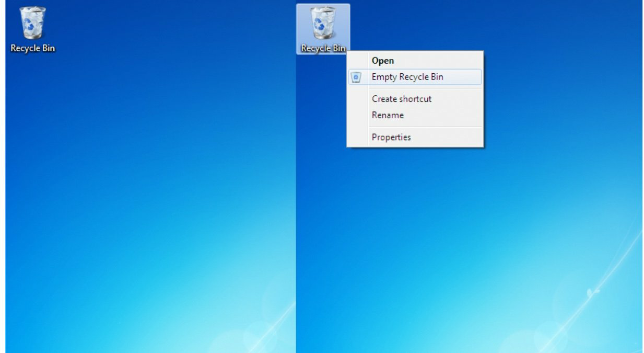Click the highlighted 'Recycle Bin' label next to menu
The width and height of the screenshot is (644, 353).
coord(323,48)
